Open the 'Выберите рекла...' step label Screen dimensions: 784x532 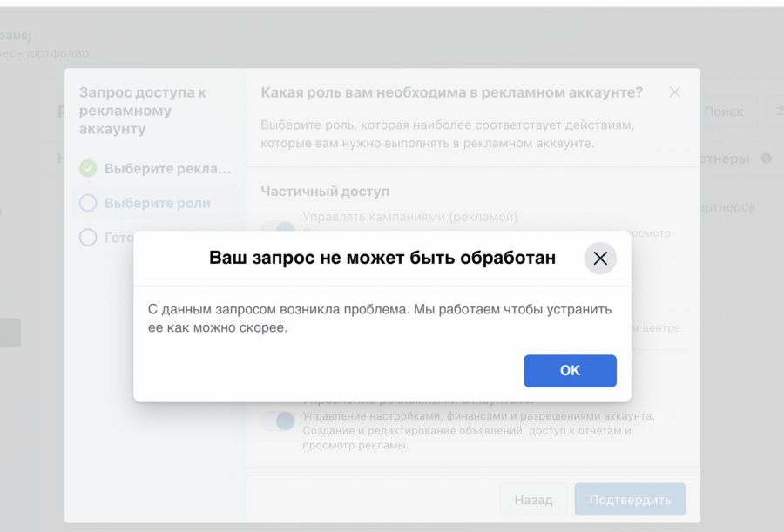pos(168,168)
